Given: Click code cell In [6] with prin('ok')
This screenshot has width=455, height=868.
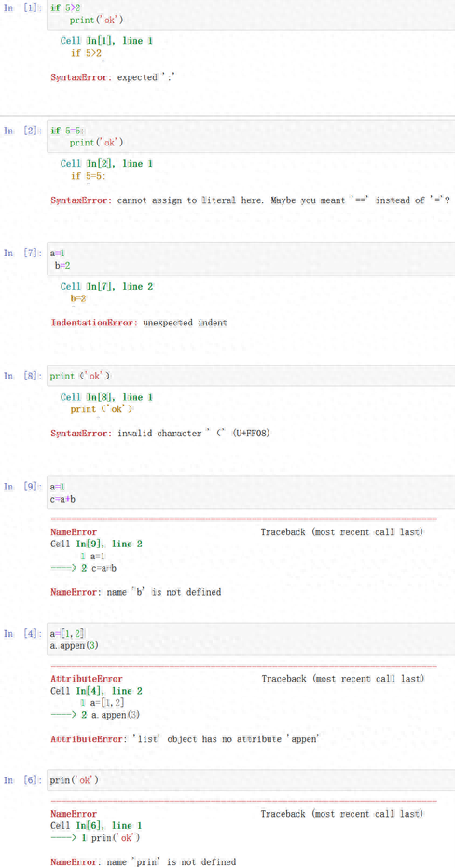Looking at the screenshot, I should coord(251,780).
